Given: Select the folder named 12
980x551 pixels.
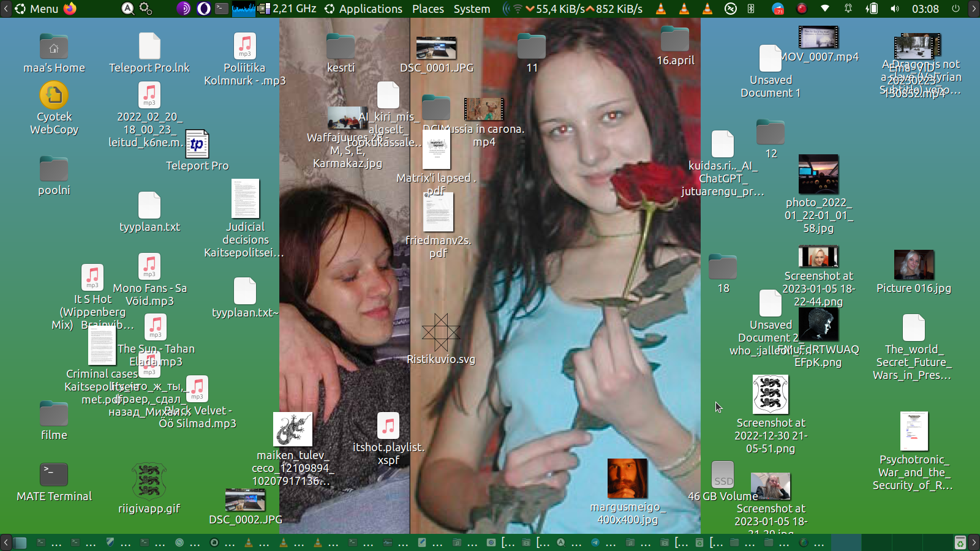Looking at the screenshot, I should pyautogui.click(x=771, y=140).
